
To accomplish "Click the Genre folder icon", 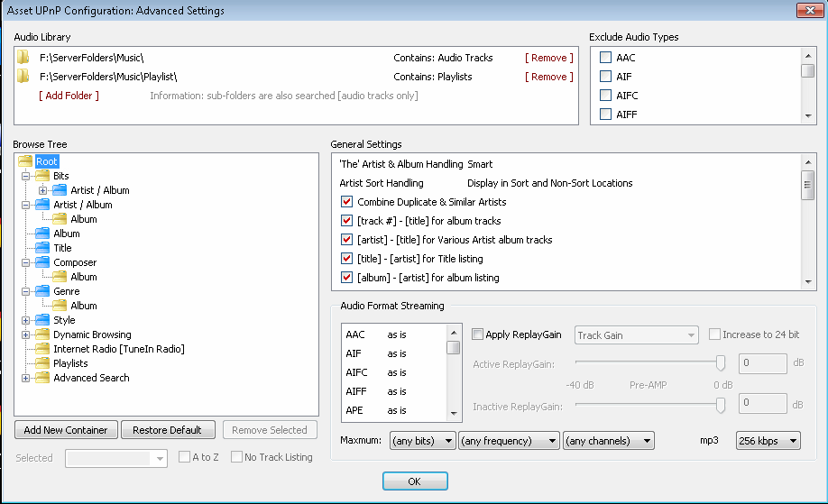I will coord(42,291).
